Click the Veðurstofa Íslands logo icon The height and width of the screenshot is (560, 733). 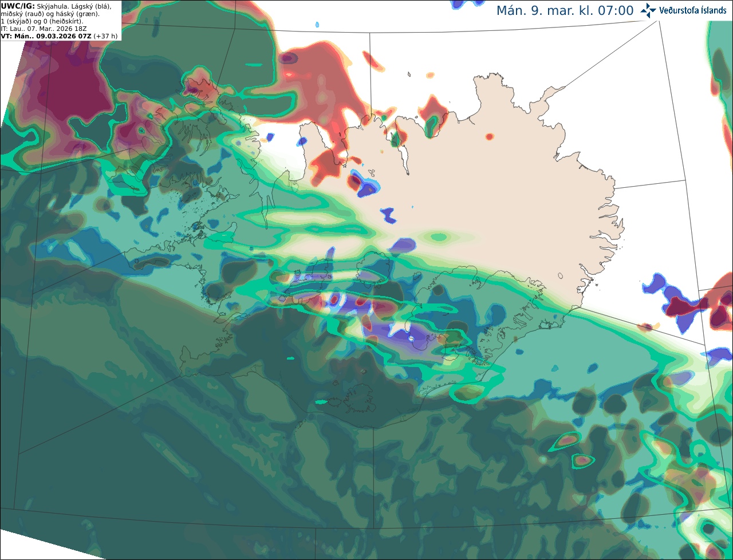[648, 10]
